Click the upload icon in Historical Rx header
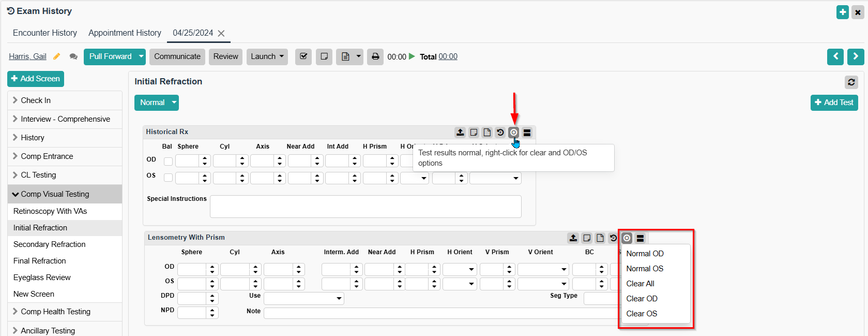 [460, 133]
